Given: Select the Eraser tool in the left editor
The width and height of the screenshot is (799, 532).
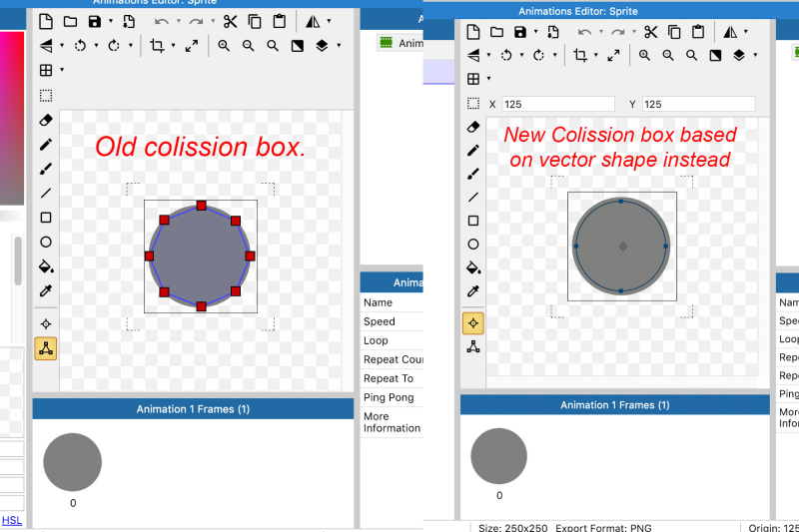Looking at the screenshot, I should click(x=46, y=120).
